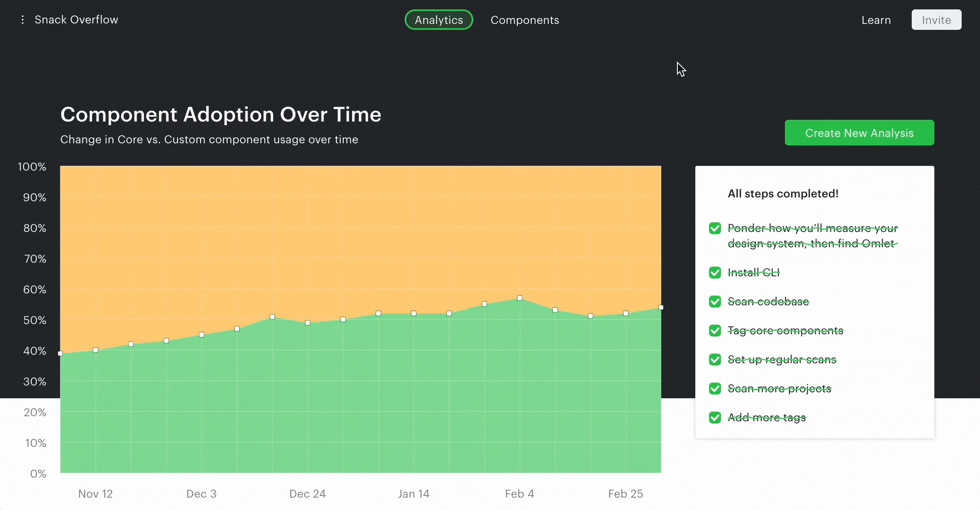The width and height of the screenshot is (980, 510).
Task: Click the Learn link in the navbar
Action: click(x=876, y=20)
